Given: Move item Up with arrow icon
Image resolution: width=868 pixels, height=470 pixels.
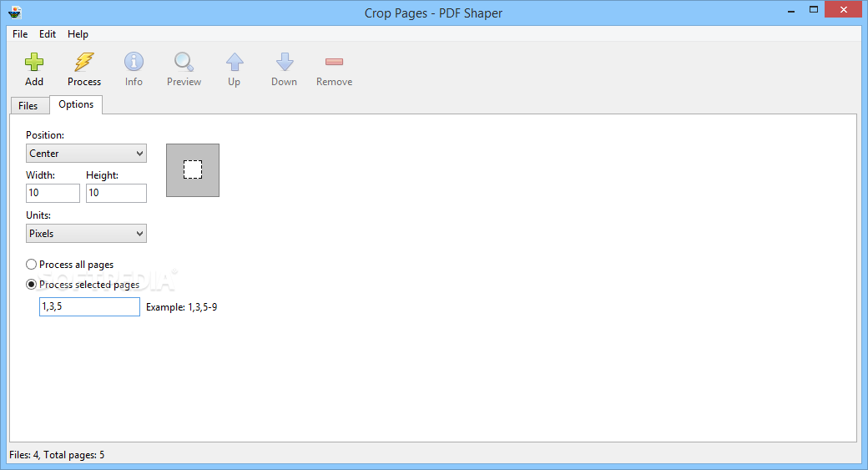Looking at the screenshot, I should point(235,62).
